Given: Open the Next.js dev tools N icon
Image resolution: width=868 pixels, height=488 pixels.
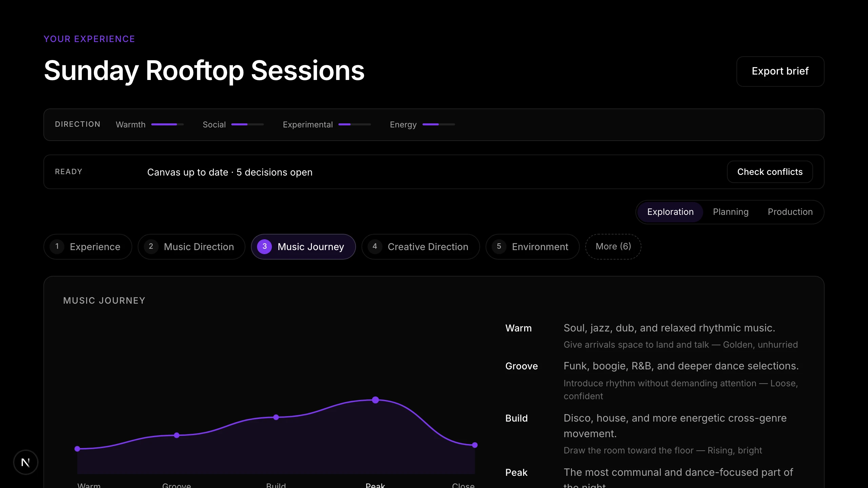Looking at the screenshot, I should (26, 462).
